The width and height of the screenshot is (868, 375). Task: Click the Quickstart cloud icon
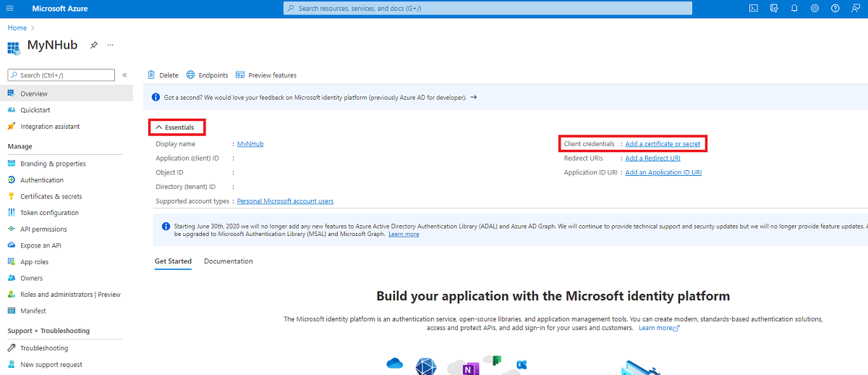point(12,110)
